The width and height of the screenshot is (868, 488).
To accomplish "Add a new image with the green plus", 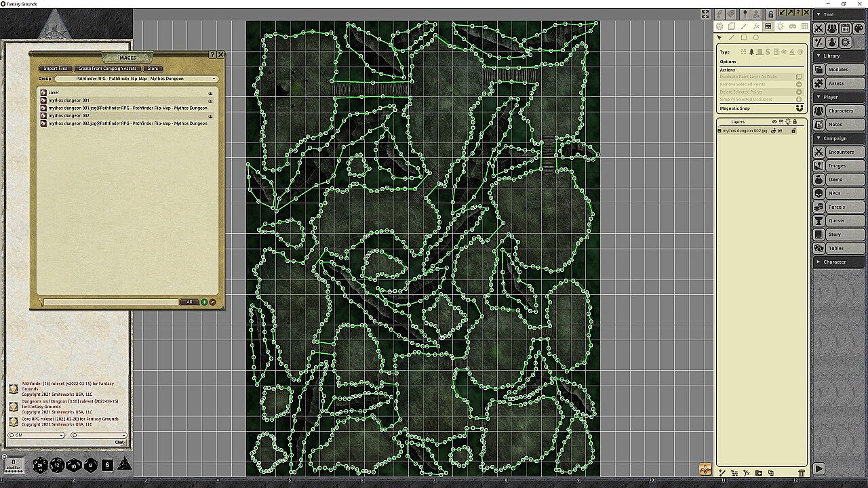I will [204, 302].
